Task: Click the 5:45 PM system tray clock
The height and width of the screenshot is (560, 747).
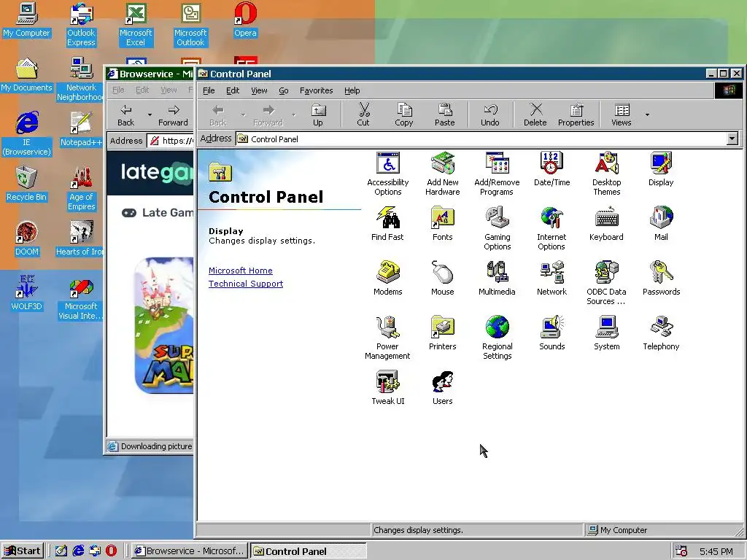Action: click(716, 551)
